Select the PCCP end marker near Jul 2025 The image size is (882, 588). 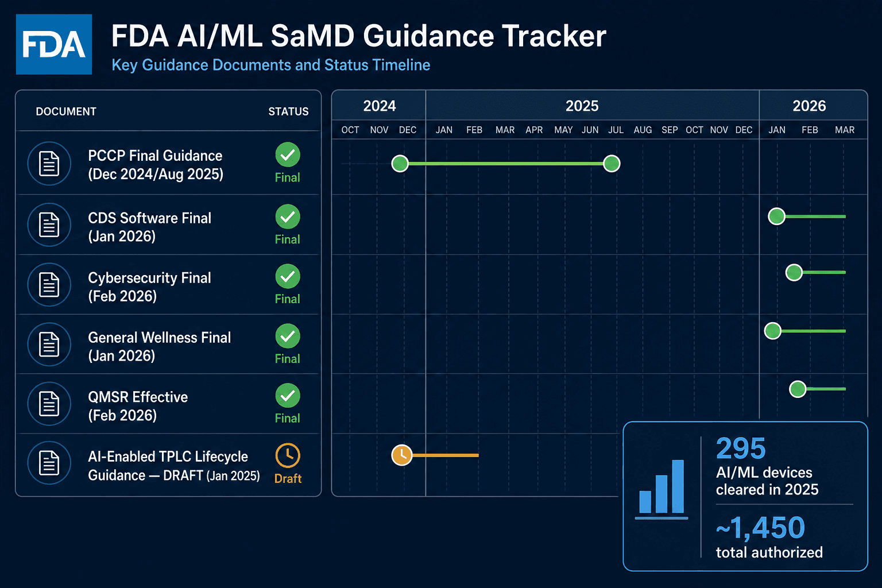point(612,164)
